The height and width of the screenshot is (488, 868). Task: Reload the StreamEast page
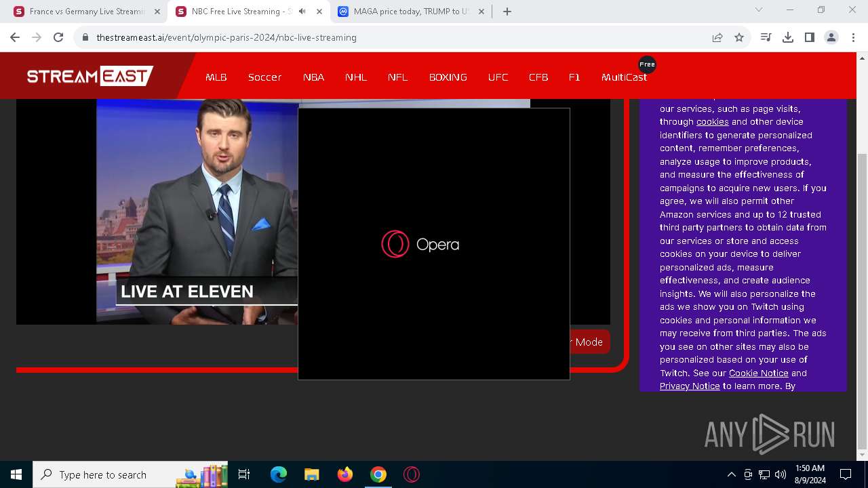58,37
